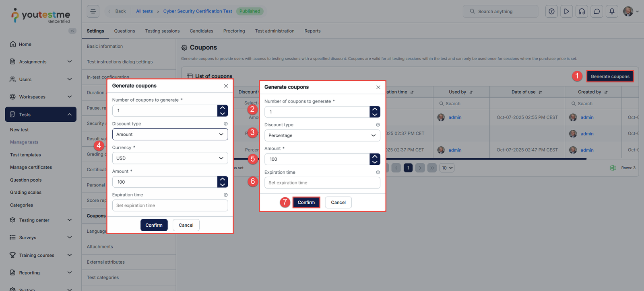Select Attachments in settings list
The height and width of the screenshot is (291, 644).
100,247
